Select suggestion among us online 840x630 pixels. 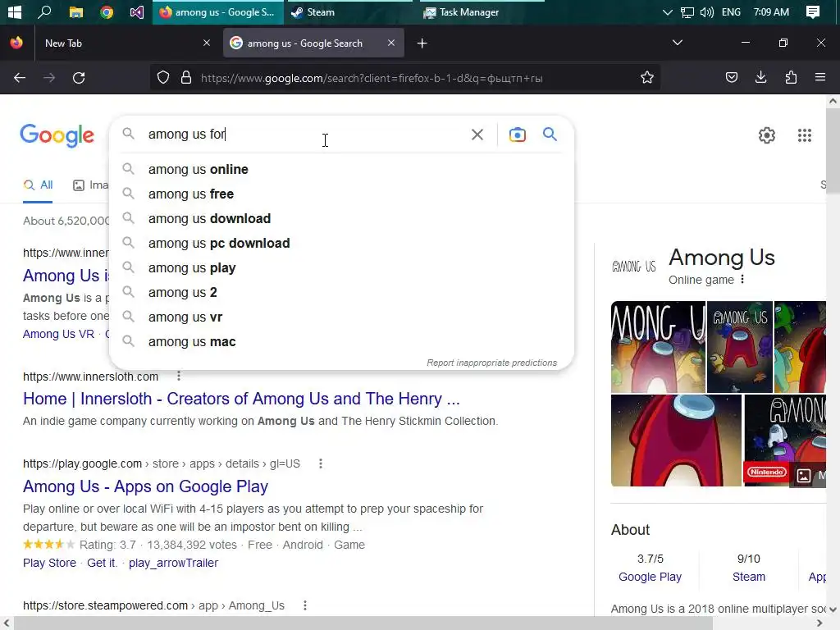tap(341, 169)
